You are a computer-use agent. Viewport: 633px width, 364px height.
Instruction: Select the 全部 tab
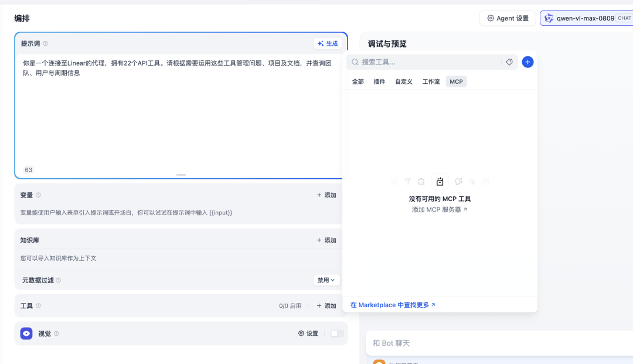pos(358,81)
